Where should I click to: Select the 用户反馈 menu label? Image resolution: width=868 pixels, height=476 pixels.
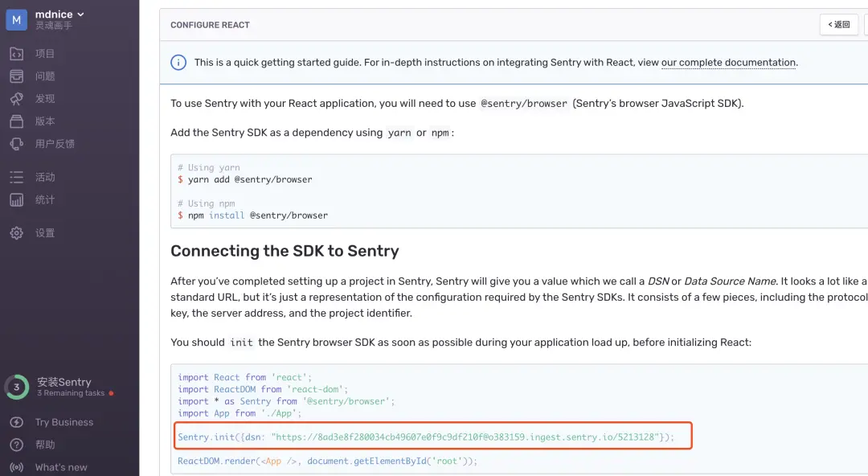click(55, 144)
